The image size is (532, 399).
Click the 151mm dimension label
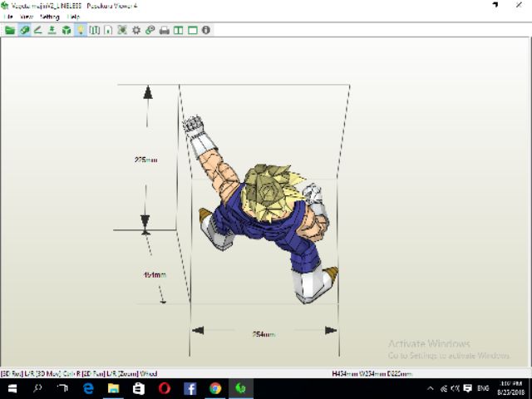click(155, 275)
